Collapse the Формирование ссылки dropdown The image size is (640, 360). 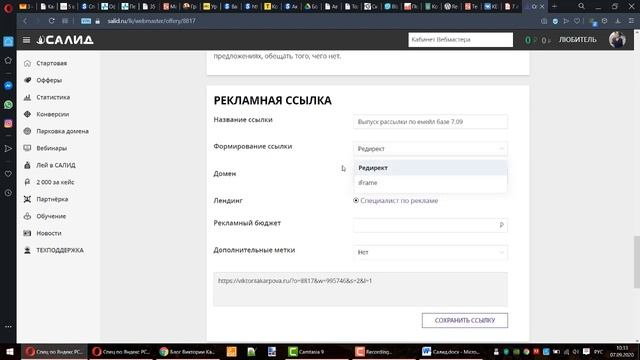(x=430, y=149)
